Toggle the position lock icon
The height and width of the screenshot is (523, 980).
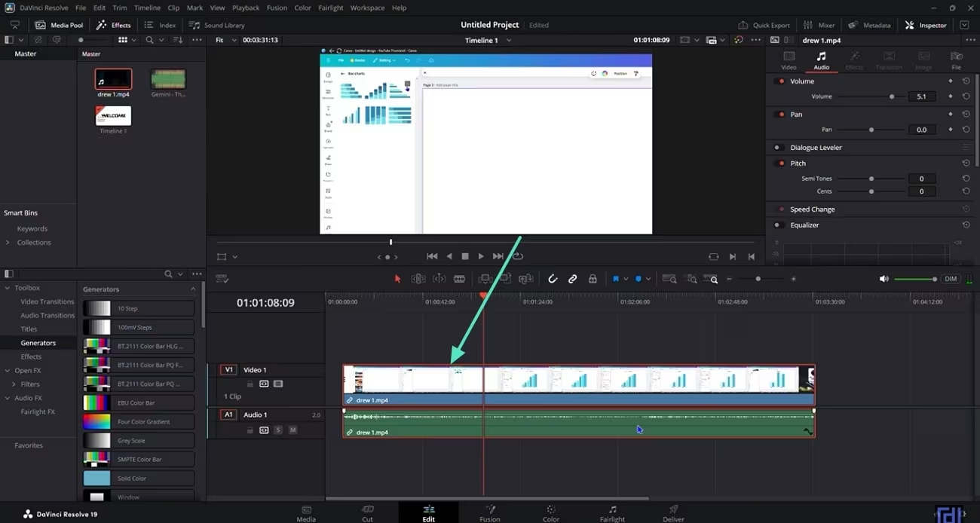pyautogui.click(x=593, y=279)
